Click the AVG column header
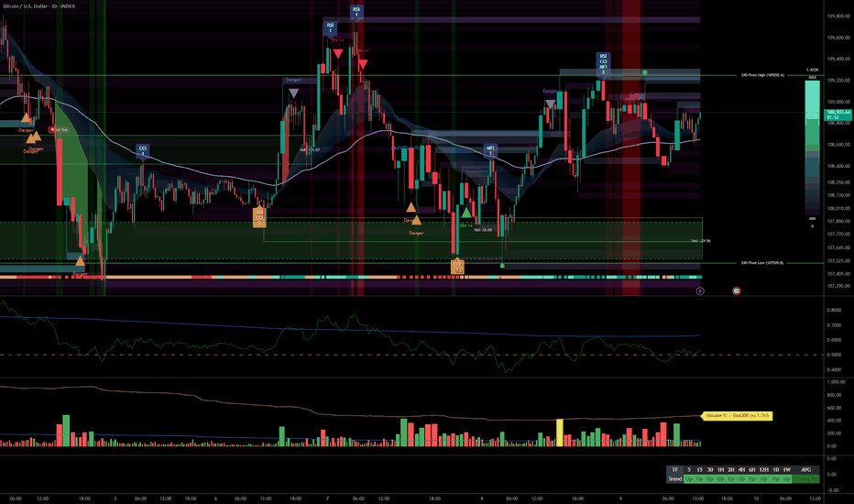The image size is (854, 504). point(806,470)
